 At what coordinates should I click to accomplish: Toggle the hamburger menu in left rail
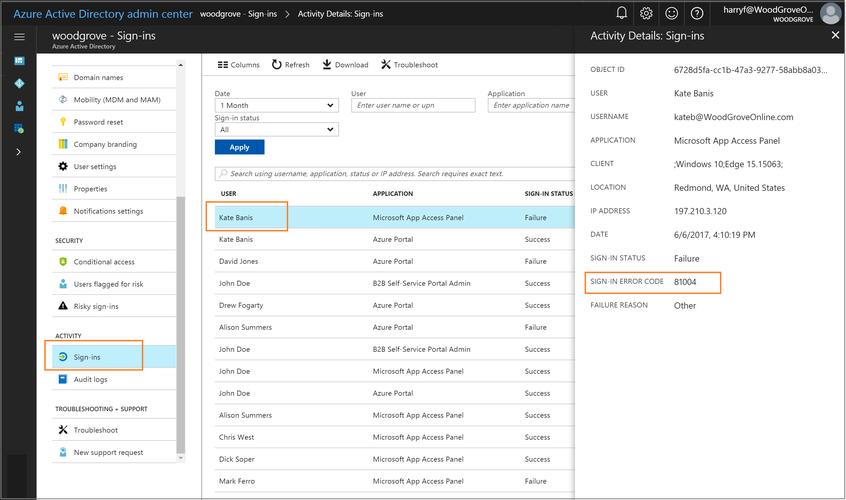(19, 37)
